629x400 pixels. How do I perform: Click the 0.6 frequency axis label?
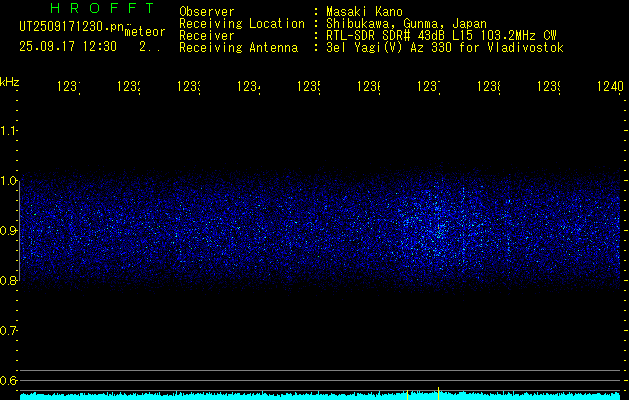click(x=8, y=380)
